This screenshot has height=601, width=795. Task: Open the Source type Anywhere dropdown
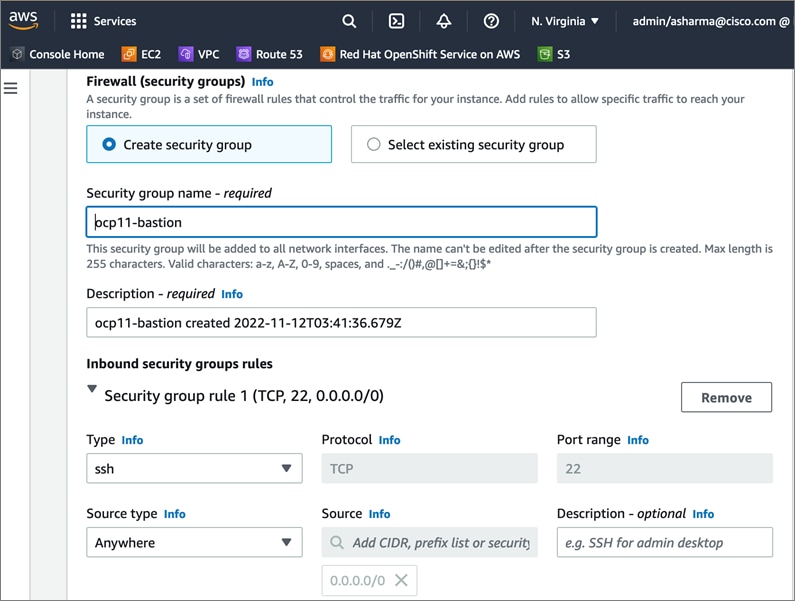(194, 543)
